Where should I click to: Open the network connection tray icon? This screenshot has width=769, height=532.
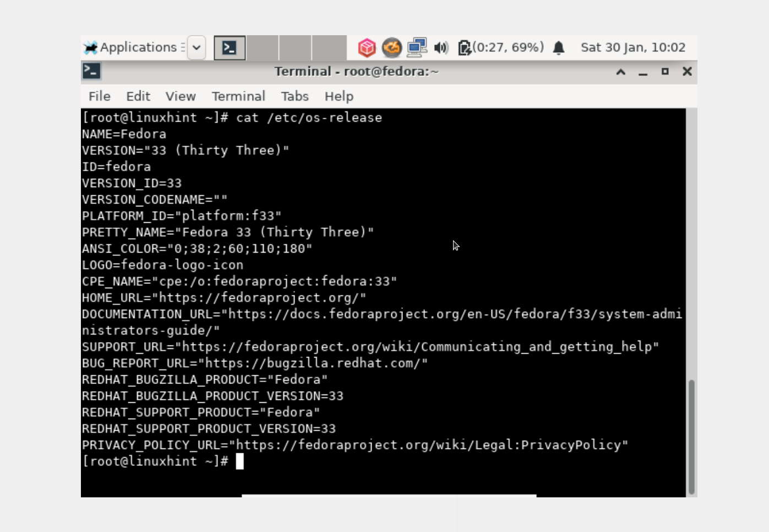click(x=417, y=47)
